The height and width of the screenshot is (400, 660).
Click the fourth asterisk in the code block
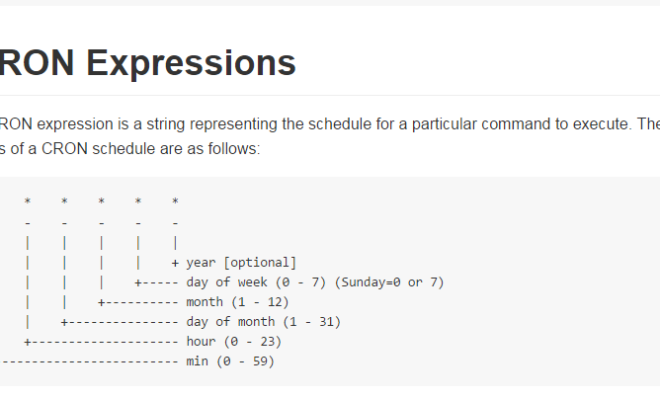click(138, 201)
